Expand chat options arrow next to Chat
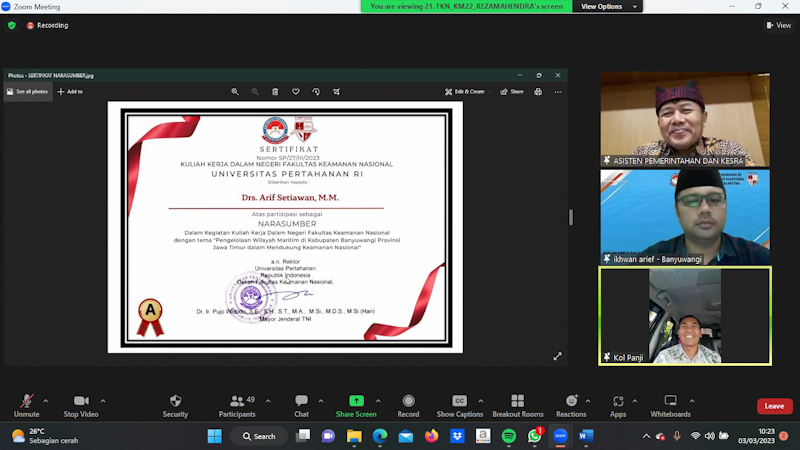The image size is (800, 450). 321,401
